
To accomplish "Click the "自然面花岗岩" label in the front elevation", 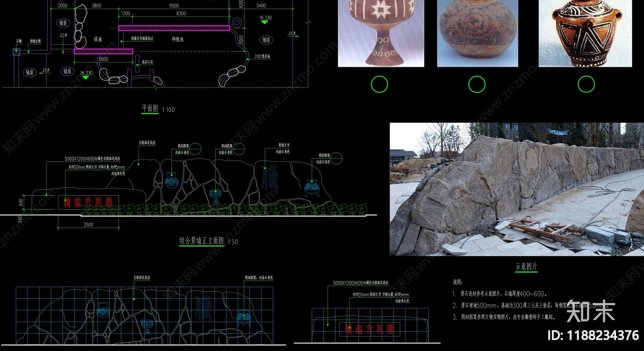I will (147, 143).
